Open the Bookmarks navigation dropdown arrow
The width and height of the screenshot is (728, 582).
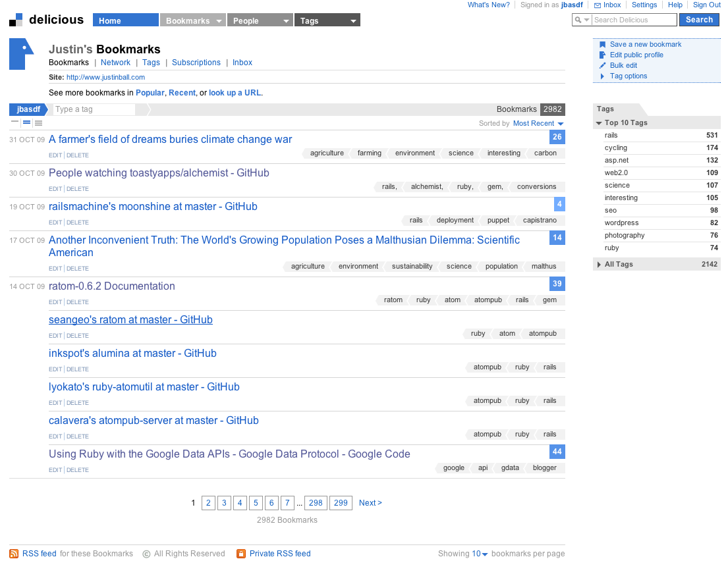click(219, 21)
